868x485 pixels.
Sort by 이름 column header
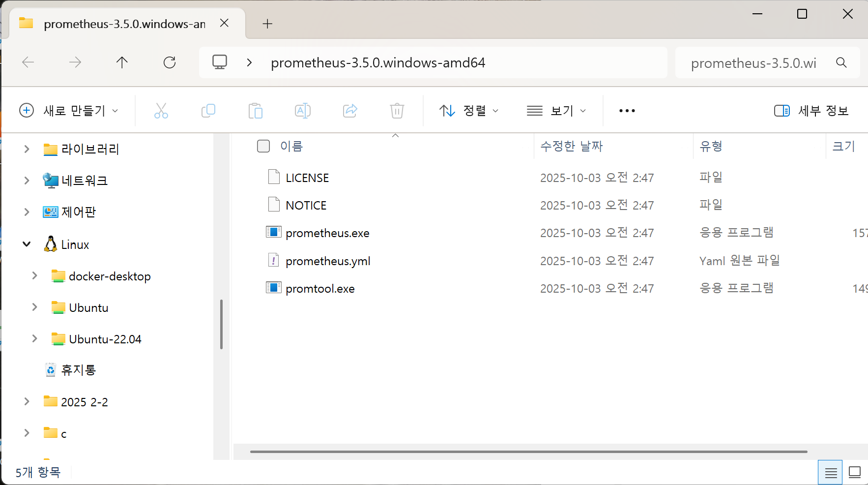(291, 146)
